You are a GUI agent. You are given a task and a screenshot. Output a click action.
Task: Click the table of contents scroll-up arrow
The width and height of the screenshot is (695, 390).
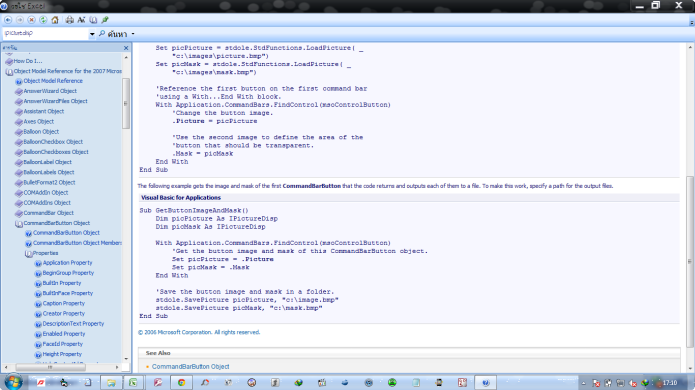pos(126,58)
